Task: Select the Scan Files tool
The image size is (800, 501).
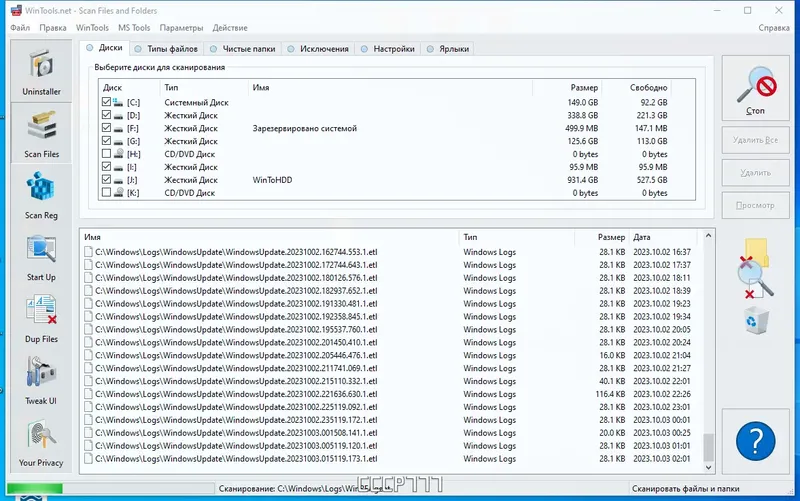Action: 41,134
